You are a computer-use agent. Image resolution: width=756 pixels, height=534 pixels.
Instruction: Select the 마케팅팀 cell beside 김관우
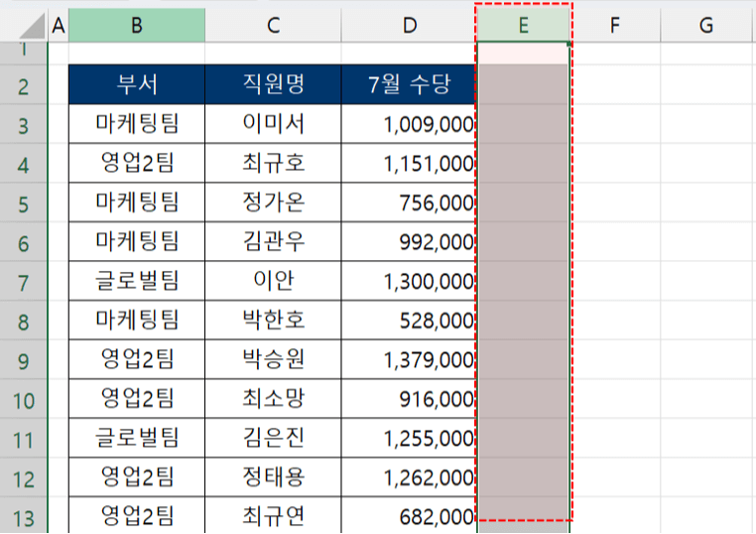click(137, 241)
